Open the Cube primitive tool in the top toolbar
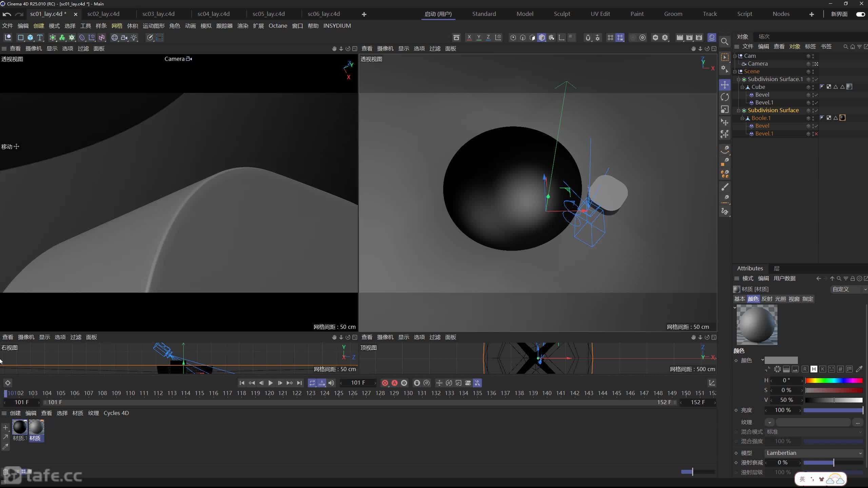 [30, 38]
